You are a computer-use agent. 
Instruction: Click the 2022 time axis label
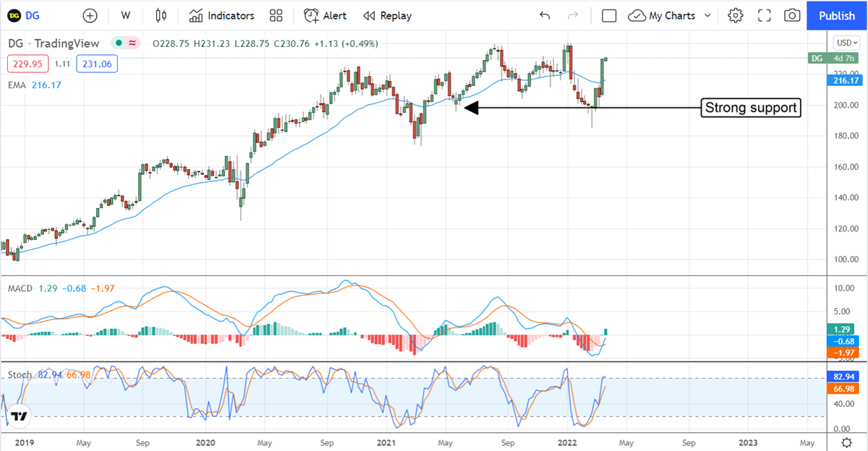pyautogui.click(x=568, y=442)
